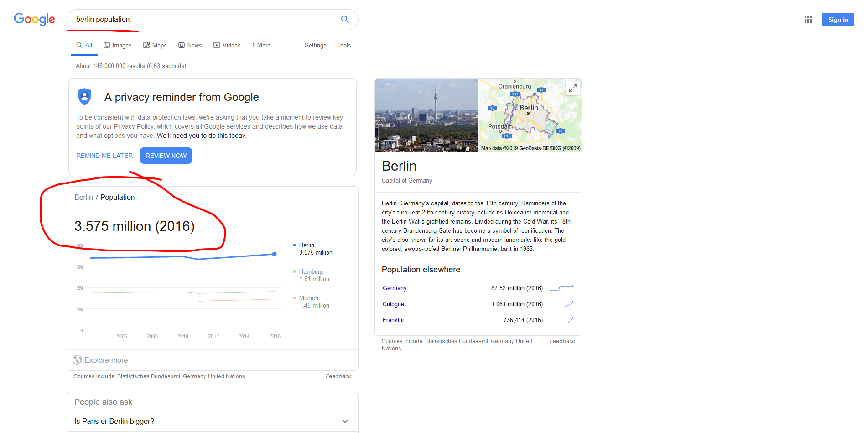This screenshot has height=433, width=868.
Task: Open the Frankfurt population sparkline
Action: [x=570, y=320]
